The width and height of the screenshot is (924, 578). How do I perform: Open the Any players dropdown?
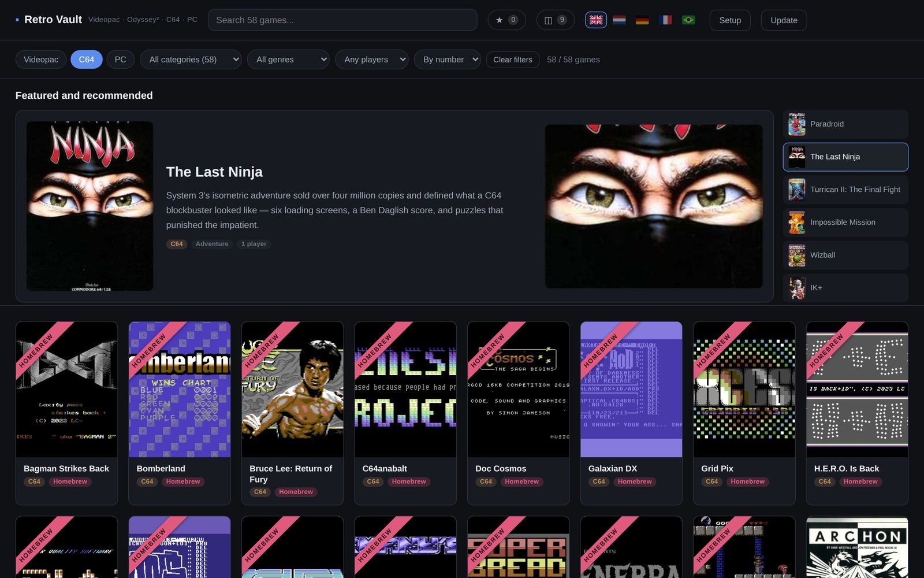(x=371, y=60)
